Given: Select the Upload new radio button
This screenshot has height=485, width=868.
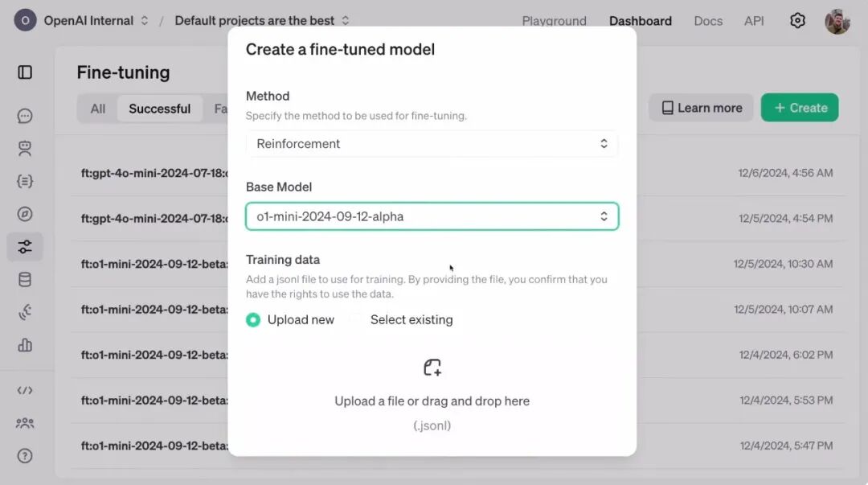Looking at the screenshot, I should 254,320.
